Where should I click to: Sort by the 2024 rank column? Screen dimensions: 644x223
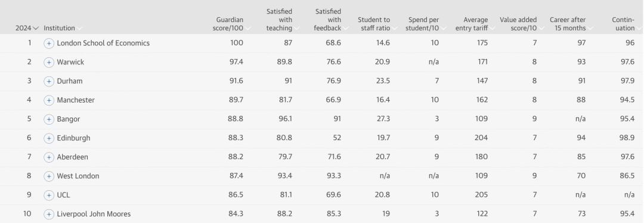click(27, 28)
